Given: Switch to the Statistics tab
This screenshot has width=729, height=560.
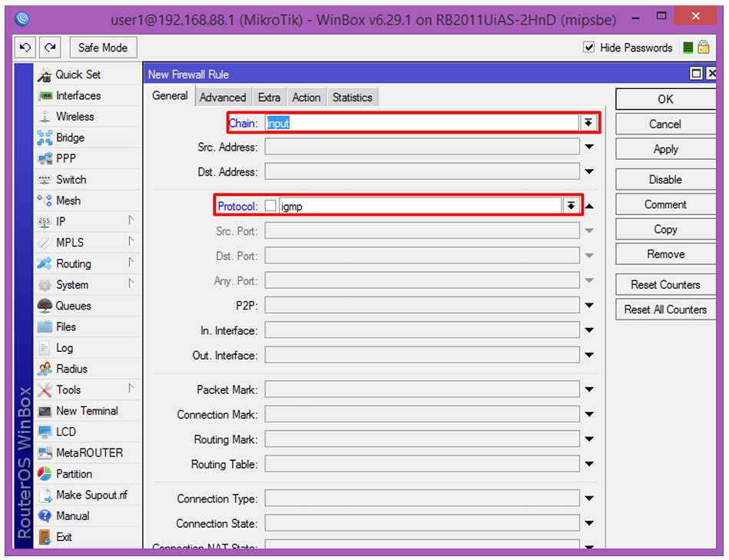Looking at the screenshot, I should 353,97.
